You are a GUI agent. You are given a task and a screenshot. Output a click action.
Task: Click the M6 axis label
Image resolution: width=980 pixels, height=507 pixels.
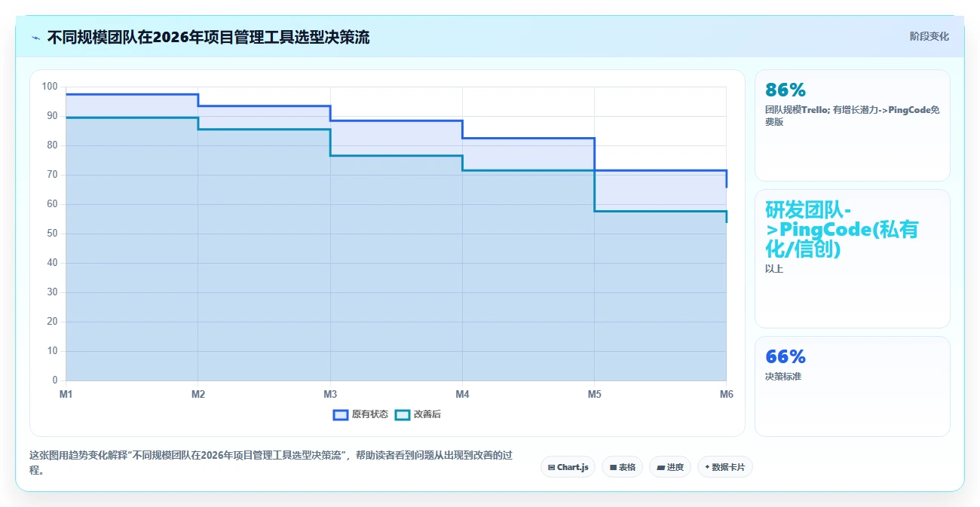click(726, 394)
